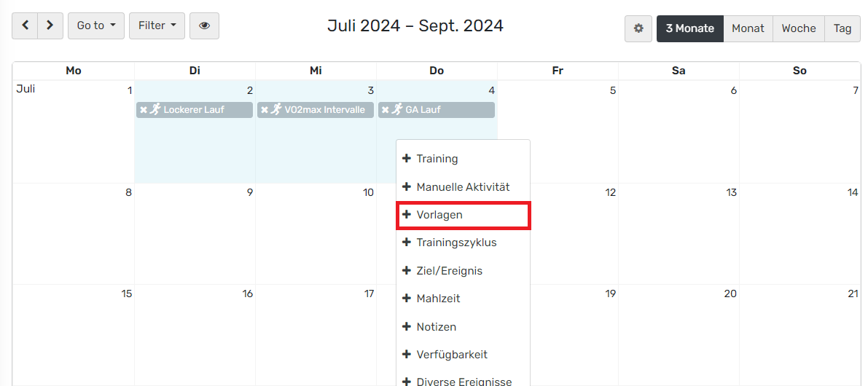Screen dimensions: 868x386
Task: Toggle the eye visibility button
Action: [204, 25]
